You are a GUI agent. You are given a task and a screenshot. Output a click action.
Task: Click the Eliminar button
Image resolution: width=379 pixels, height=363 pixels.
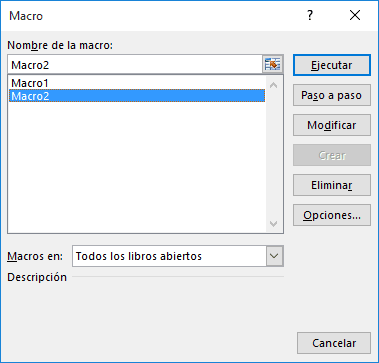point(332,185)
